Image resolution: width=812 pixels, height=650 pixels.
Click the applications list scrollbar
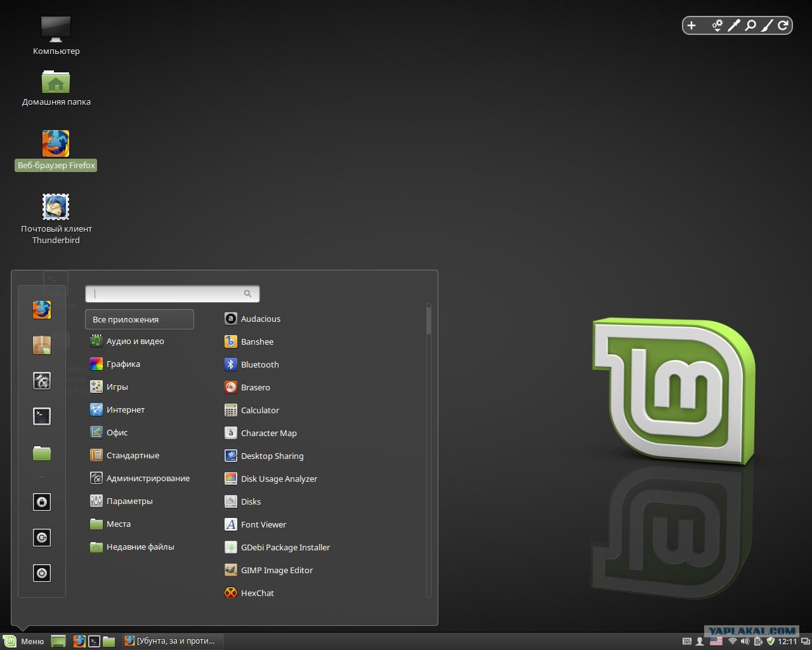coord(429,450)
